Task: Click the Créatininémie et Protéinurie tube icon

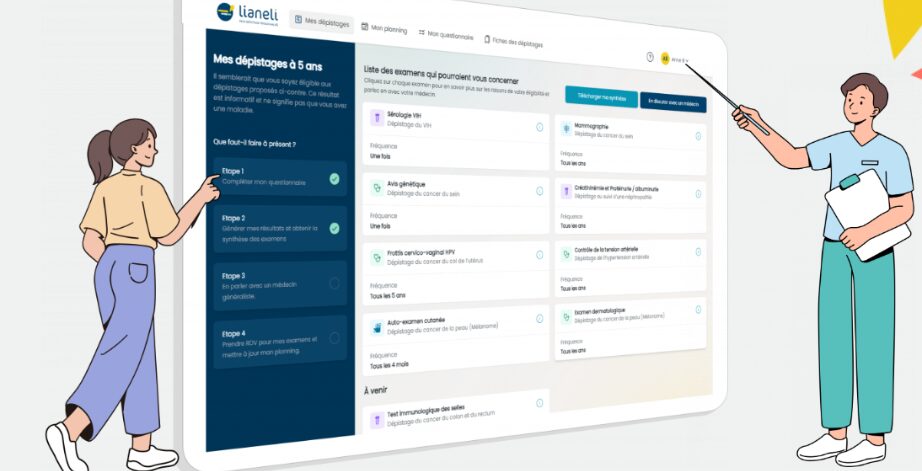Action: click(x=566, y=191)
